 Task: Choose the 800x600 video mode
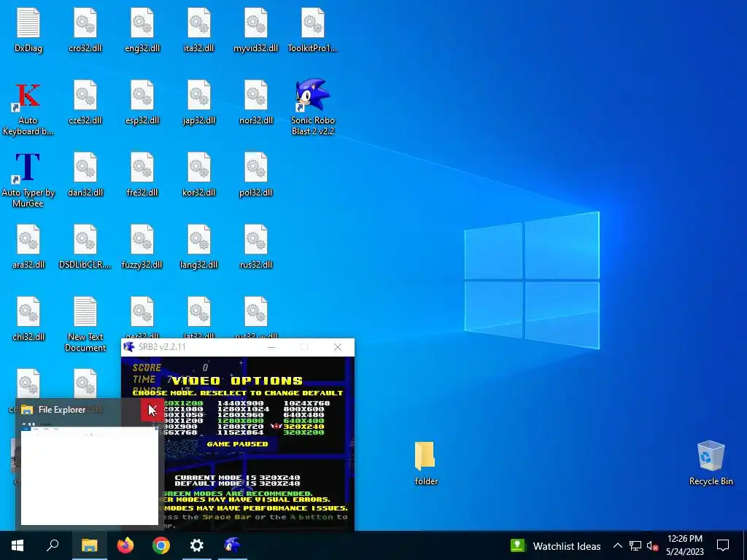(304, 409)
